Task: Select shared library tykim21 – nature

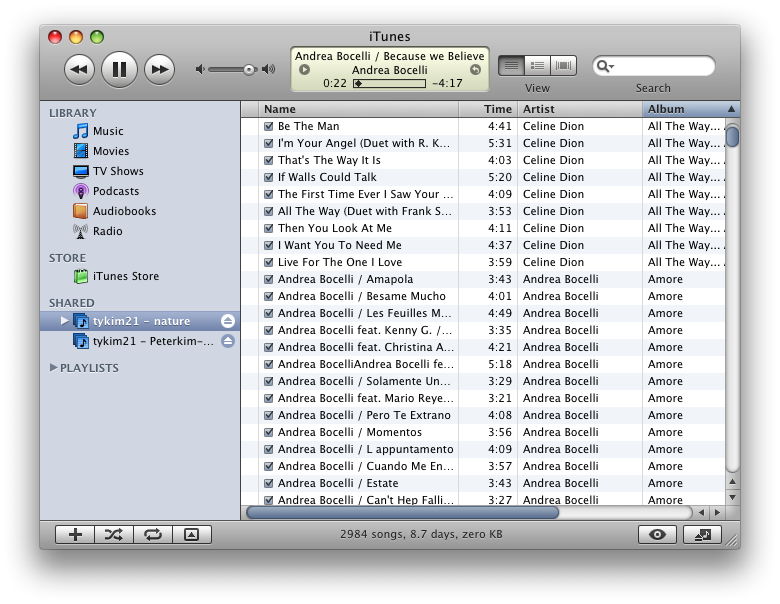Action: [140, 321]
